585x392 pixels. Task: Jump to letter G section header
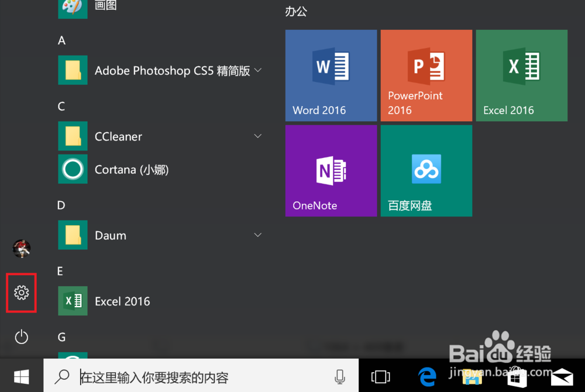point(61,337)
